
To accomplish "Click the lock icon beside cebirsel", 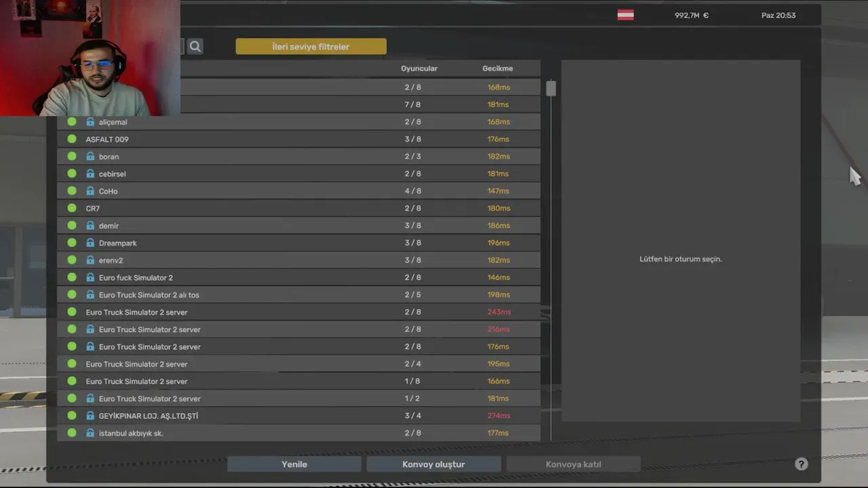I will (90, 174).
